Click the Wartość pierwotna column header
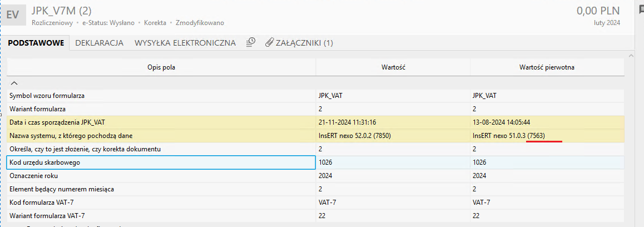Viewport: 644px width, 227px height. (x=547, y=67)
